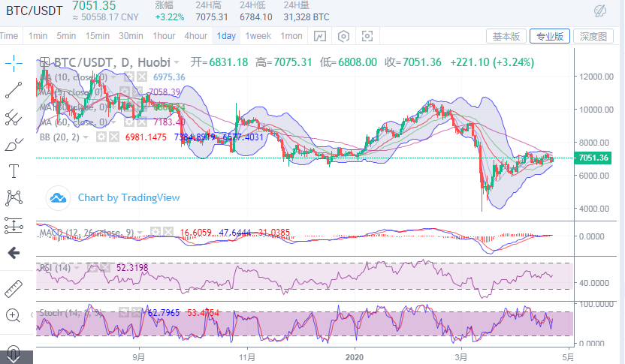Remove the Stoch indicator
625x364 pixels.
point(137,312)
